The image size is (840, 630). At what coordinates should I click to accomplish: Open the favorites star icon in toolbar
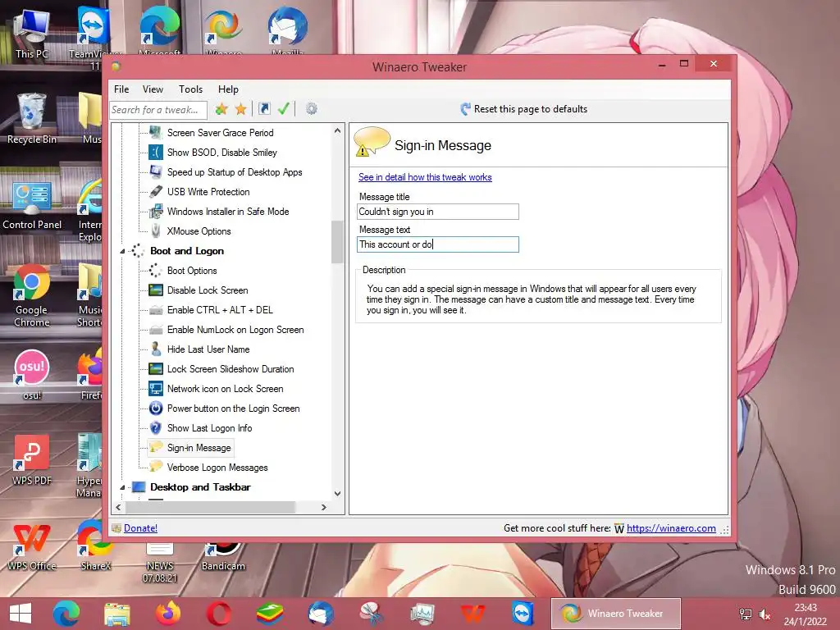click(241, 109)
